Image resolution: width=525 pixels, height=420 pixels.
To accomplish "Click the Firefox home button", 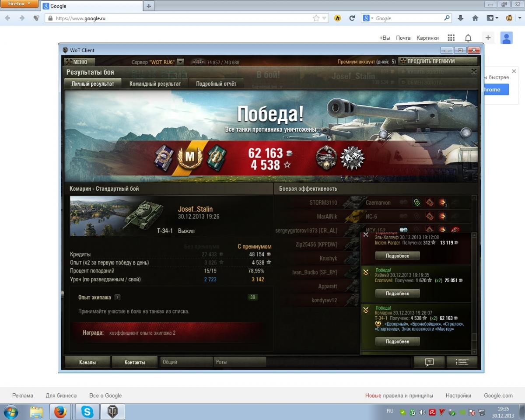I will click(x=475, y=18).
